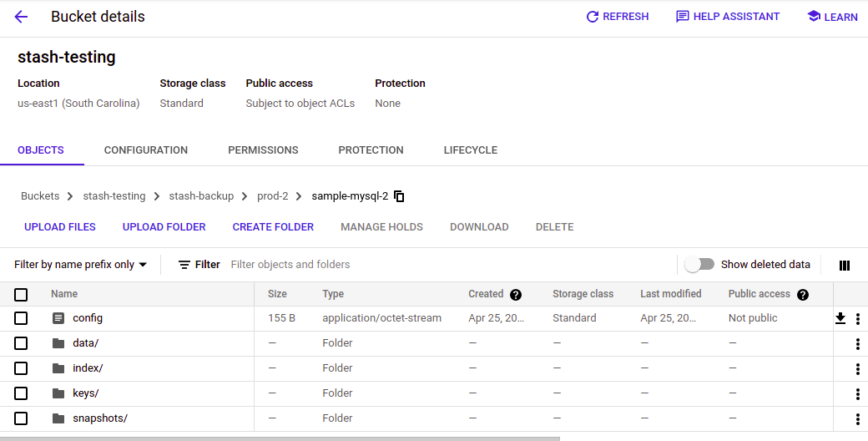Viewport: 868px width, 441px height.
Task: Switch to the Permissions tab
Action: [x=263, y=150]
